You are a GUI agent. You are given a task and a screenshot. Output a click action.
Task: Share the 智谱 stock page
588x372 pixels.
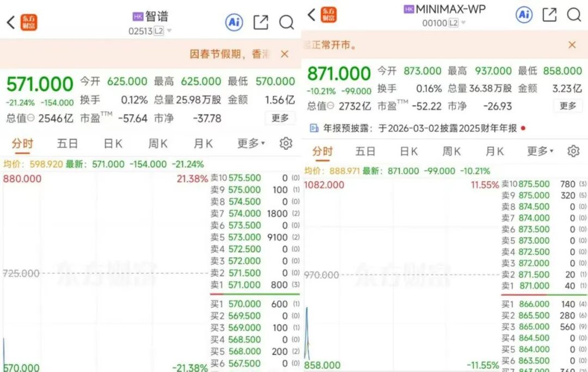pyautogui.click(x=261, y=22)
